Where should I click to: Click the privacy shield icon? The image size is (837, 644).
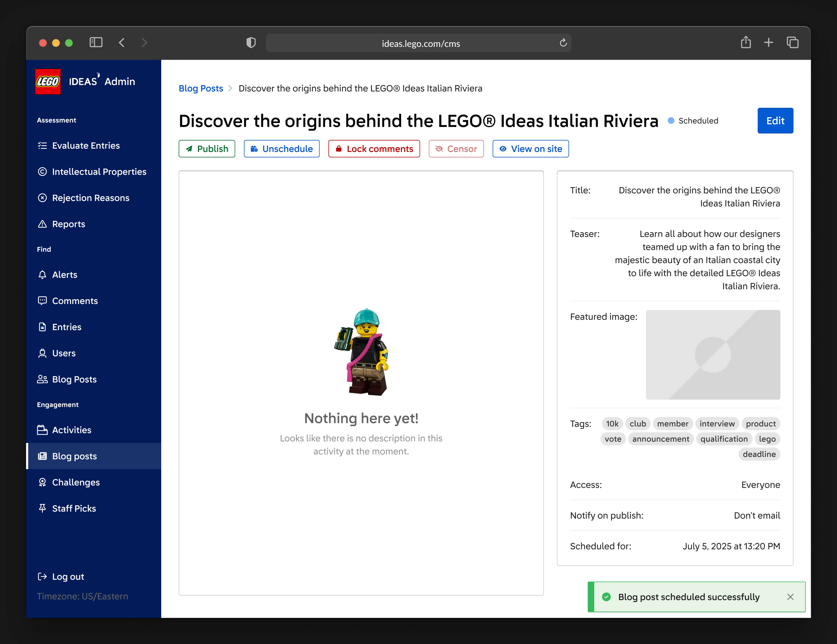click(251, 42)
